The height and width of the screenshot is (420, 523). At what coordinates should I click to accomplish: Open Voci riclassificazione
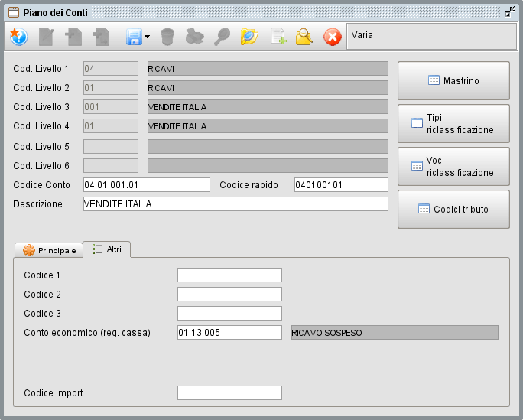pos(453,167)
